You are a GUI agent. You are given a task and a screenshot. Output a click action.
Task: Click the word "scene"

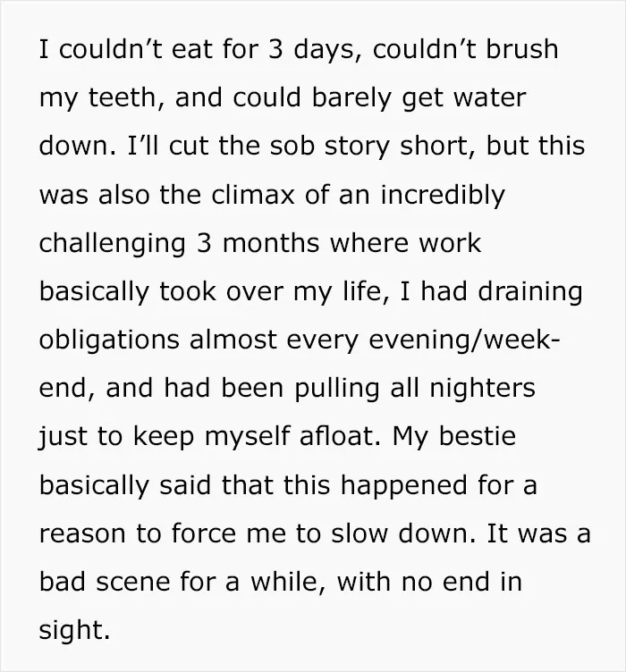[x=133, y=584]
